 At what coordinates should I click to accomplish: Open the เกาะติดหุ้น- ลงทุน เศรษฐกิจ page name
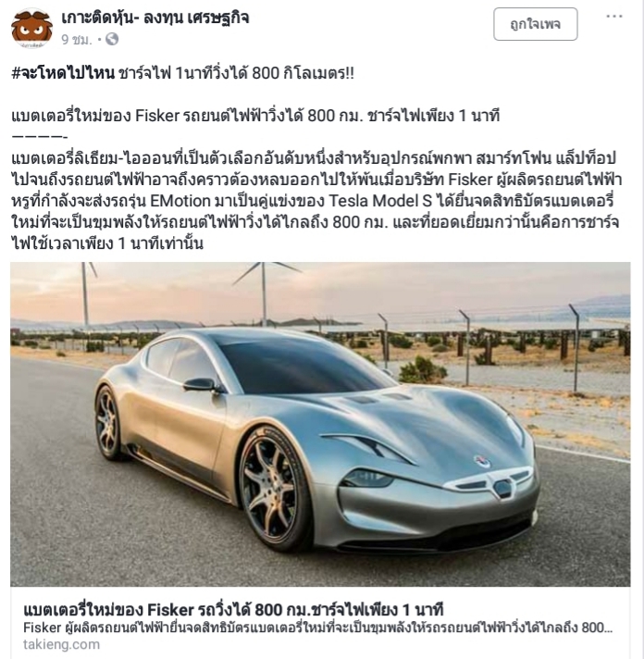point(155,18)
